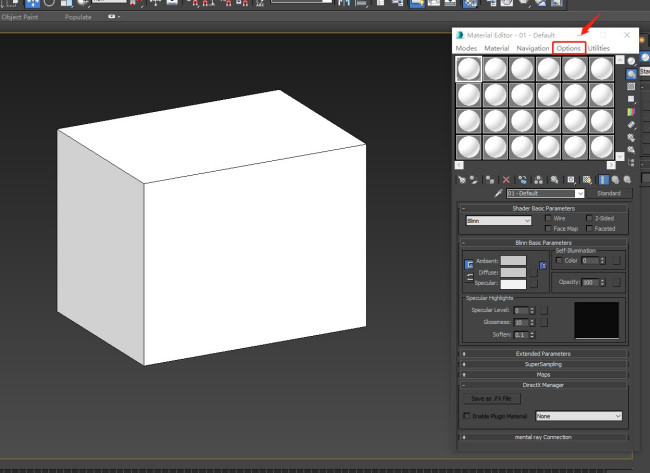Collapse Blinn Basic Parameters rollout
The width and height of the screenshot is (650, 473).
click(543, 243)
